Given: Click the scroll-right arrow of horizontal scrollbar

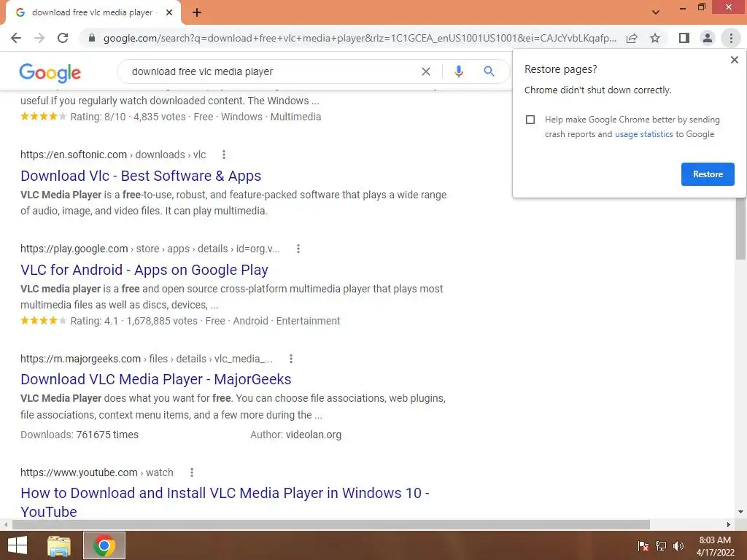Looking at the screenshot, I should pos(729,525).
